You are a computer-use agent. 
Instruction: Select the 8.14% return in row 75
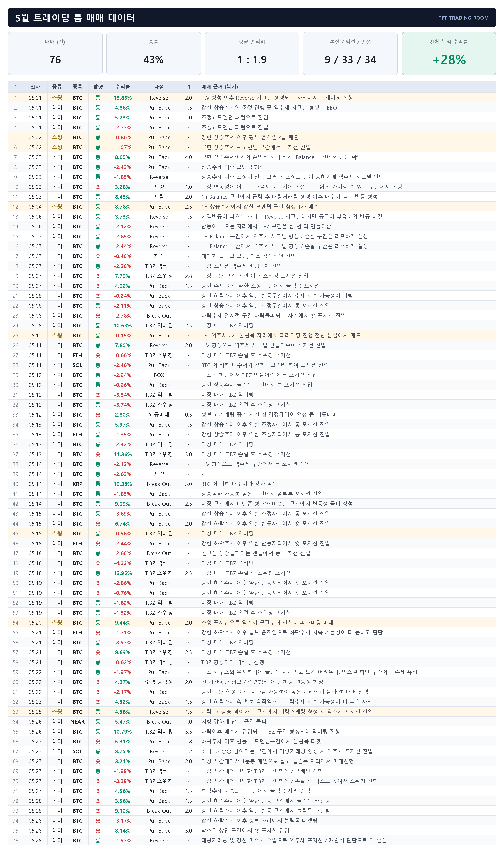(123, 831)
